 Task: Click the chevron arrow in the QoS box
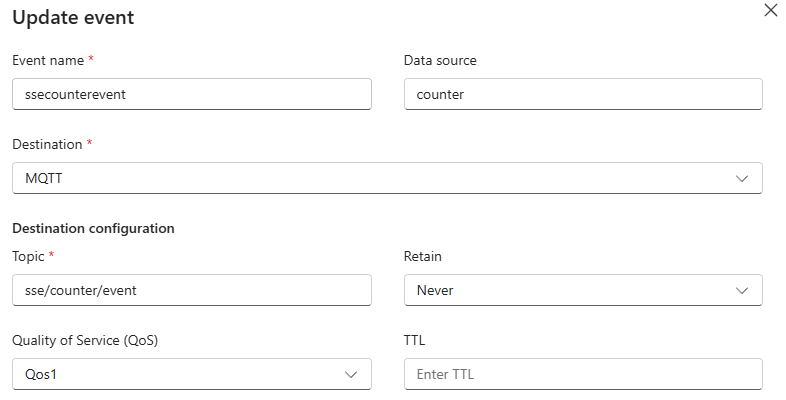coord(351,374)
